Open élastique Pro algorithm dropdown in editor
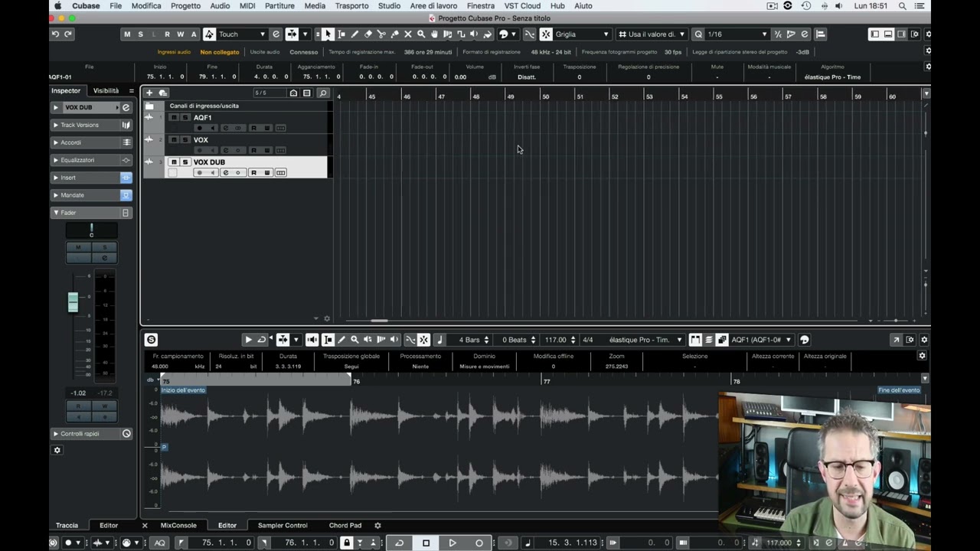The image size is (980, 551). click(645, 340)
